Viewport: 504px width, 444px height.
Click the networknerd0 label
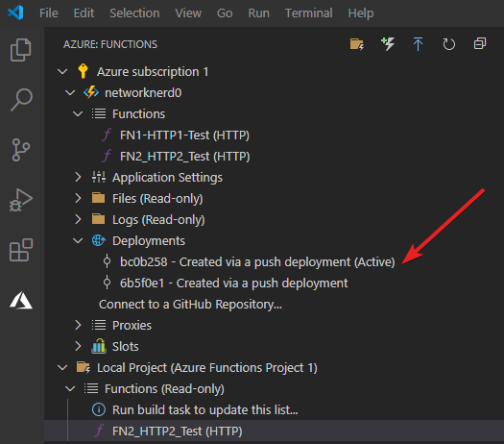143,92
